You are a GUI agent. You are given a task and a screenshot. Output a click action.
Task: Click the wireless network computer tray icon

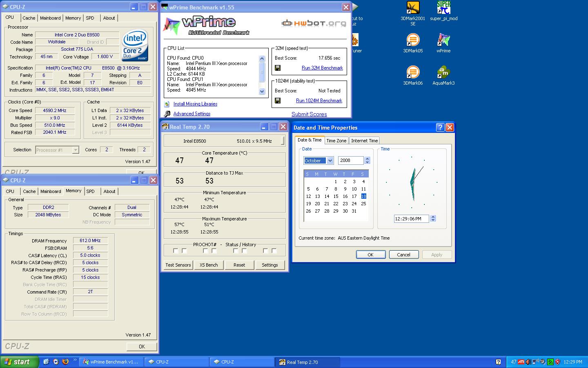click(x=535, y=362)
